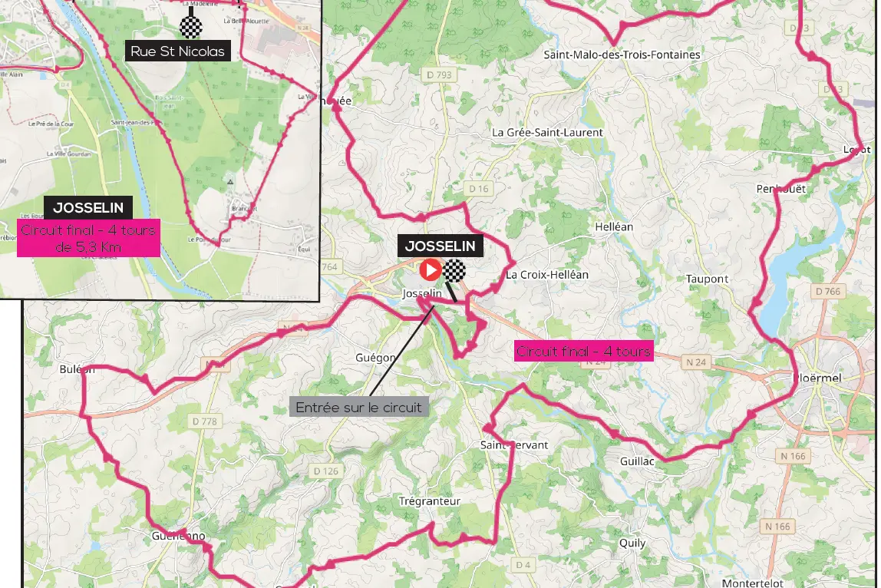The height and width of the screenshot is (588, 881).
Task: Click the D 766 road badge
Action: point(828,291)
